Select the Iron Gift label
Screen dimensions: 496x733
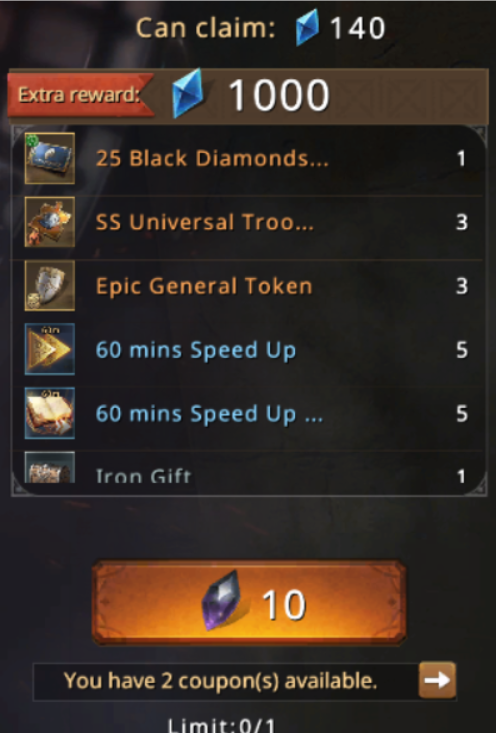(144, 475)
